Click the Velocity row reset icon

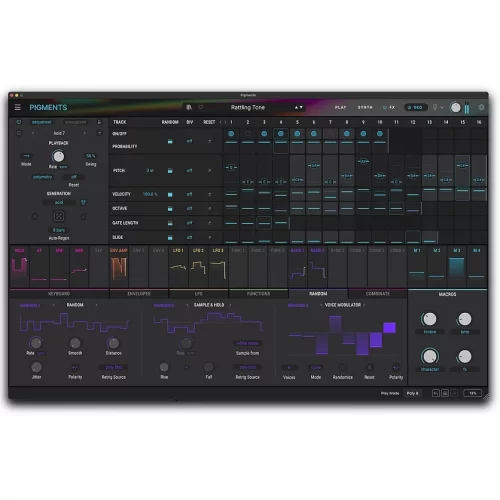click(210, 194)
